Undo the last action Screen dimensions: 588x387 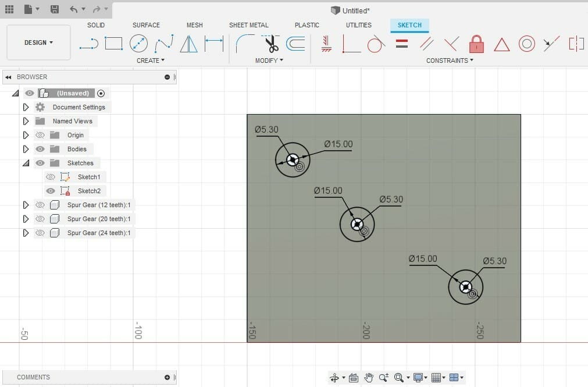[x=73, y=9]
